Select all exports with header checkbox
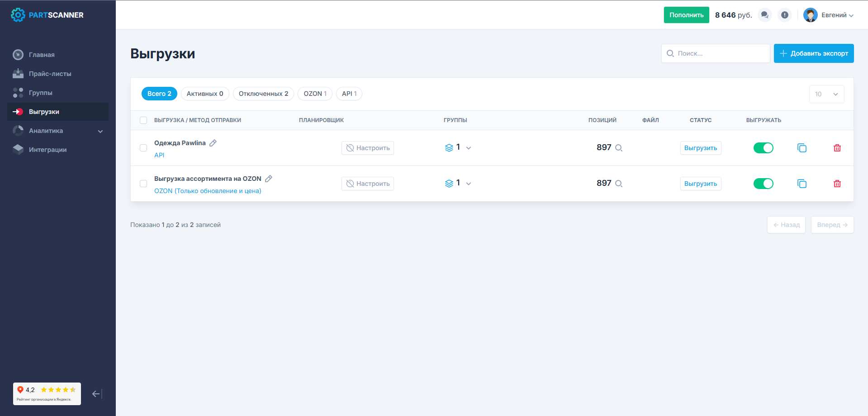Viewport: 868px width, 416px height. (143, 120)
